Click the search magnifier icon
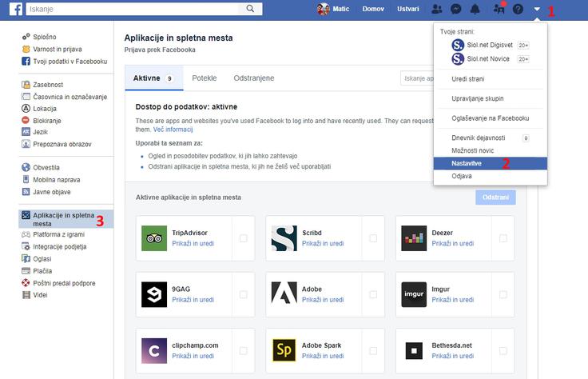 pos(250,9)
